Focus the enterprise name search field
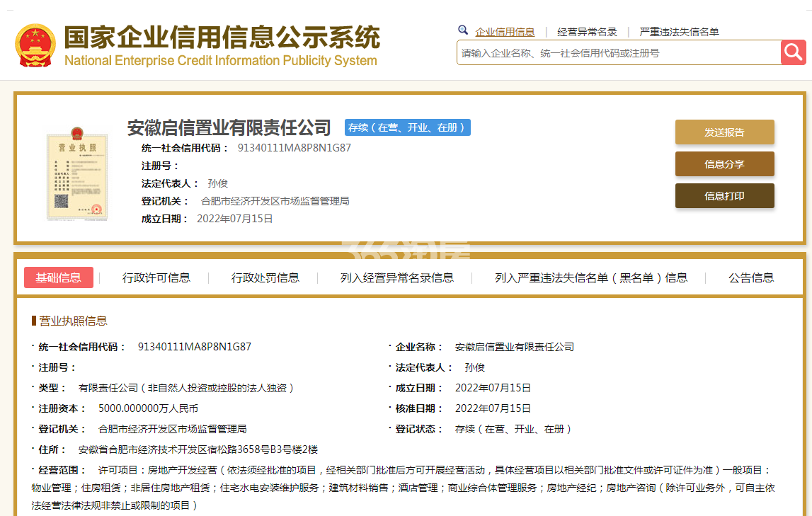The height and width of the screenshot is (516, 812). point(618,53)
